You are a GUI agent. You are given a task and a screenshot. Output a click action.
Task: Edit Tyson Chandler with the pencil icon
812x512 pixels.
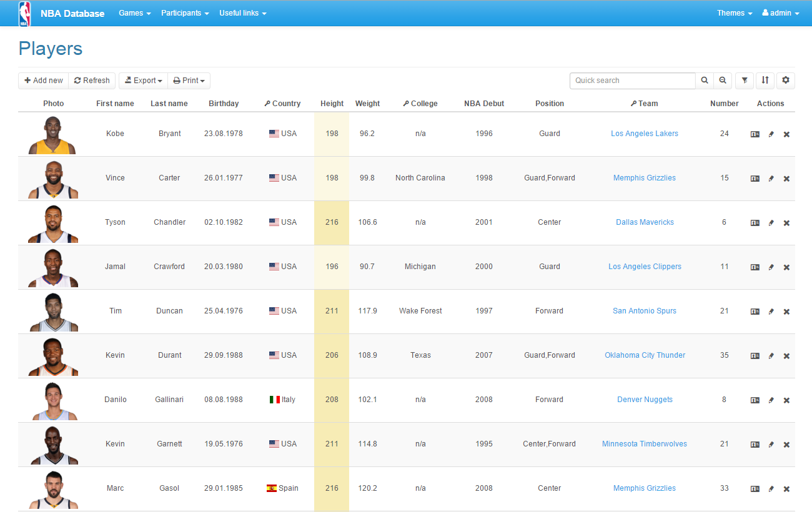click(771, 223)
